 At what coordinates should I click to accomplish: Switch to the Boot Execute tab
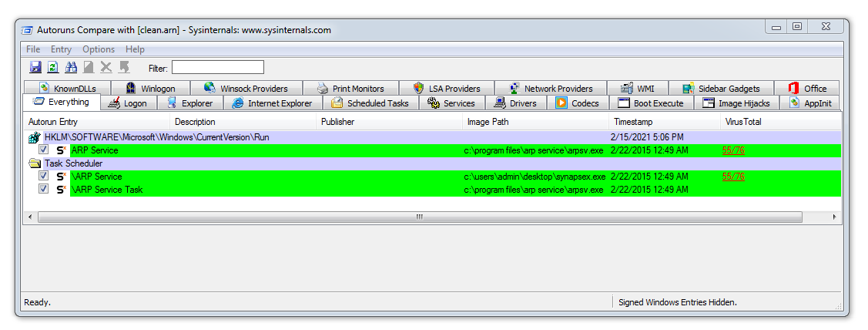(x=652, y=103)
